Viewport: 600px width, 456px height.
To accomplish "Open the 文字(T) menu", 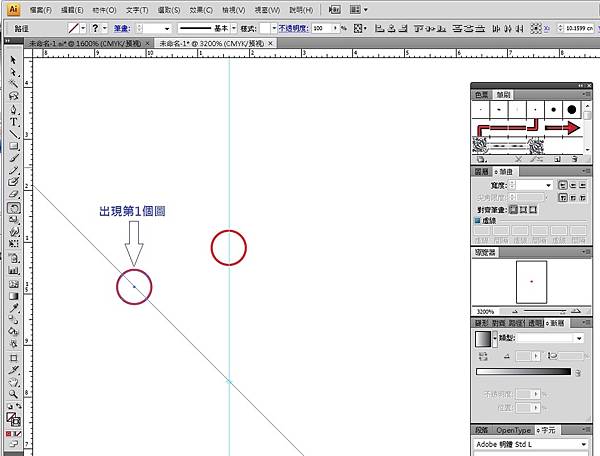I will coord(137,10).
